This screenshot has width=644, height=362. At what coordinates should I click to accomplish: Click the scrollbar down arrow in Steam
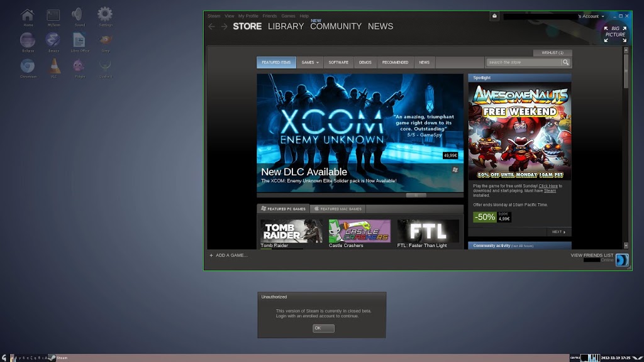(x=626, y=246)
